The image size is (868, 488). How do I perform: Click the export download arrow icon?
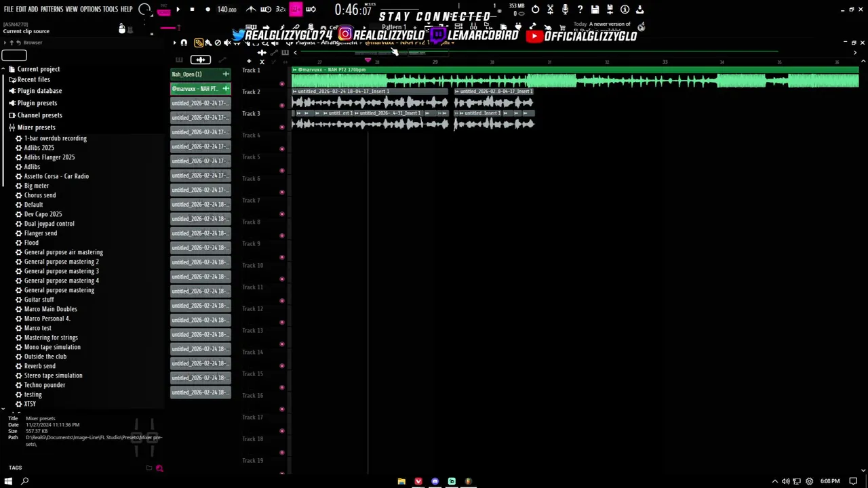(639, 9)
